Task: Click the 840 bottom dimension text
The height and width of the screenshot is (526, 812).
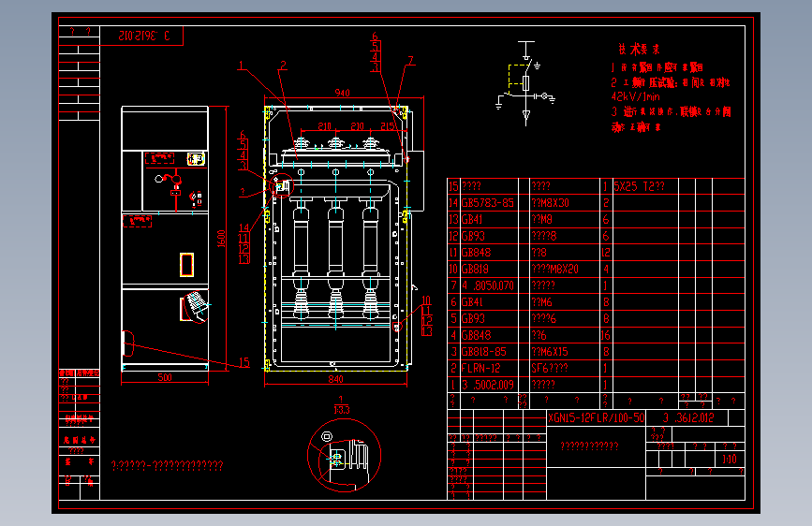Action: (335, 379)
